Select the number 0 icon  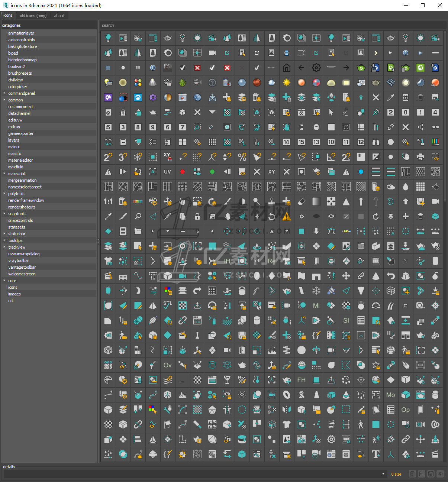pyautogui.click(x=406, y=112)
